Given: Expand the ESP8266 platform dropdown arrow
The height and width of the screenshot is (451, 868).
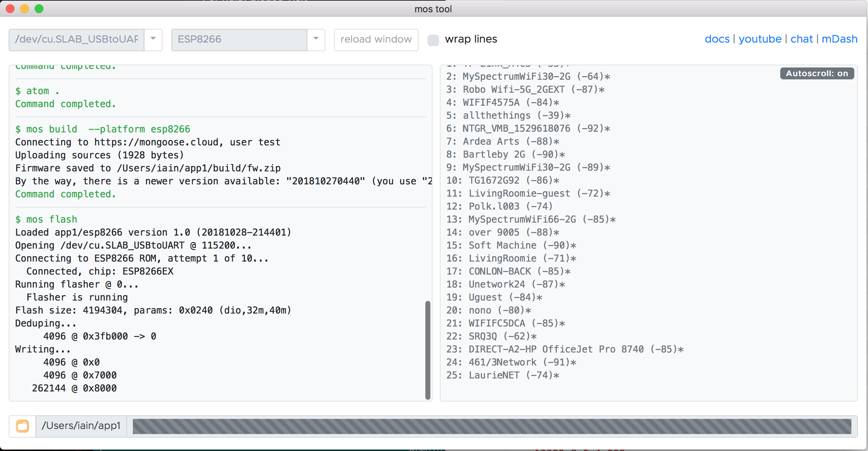Looking at the screenshot, I should [316, 39].
